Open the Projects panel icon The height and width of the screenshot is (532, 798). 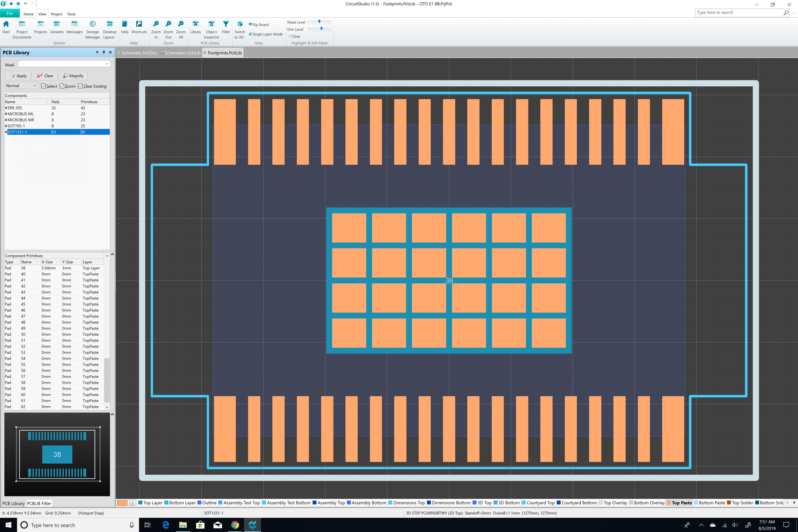(41, 27)
